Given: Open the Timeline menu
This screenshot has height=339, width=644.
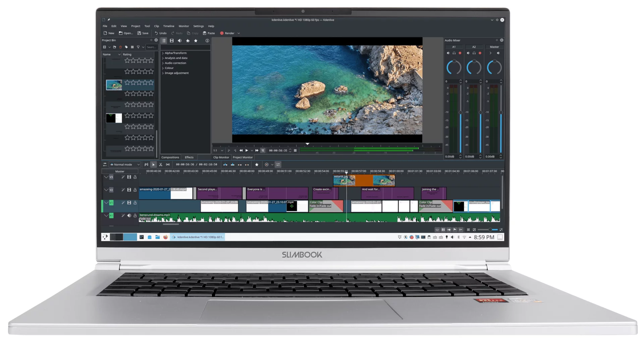Looking at the screenshot, I should click(x=169, y=26).
